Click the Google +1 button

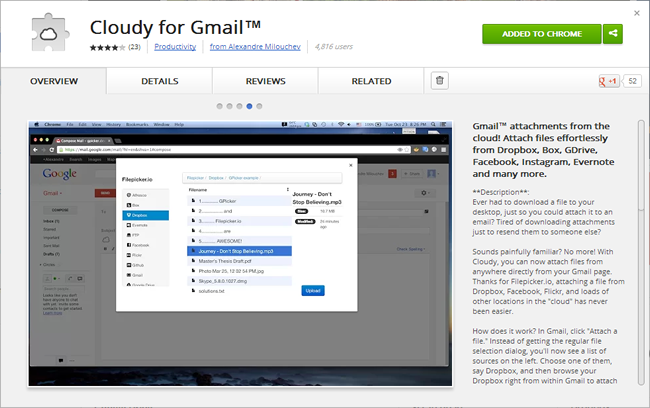click(x=609, y=81)
